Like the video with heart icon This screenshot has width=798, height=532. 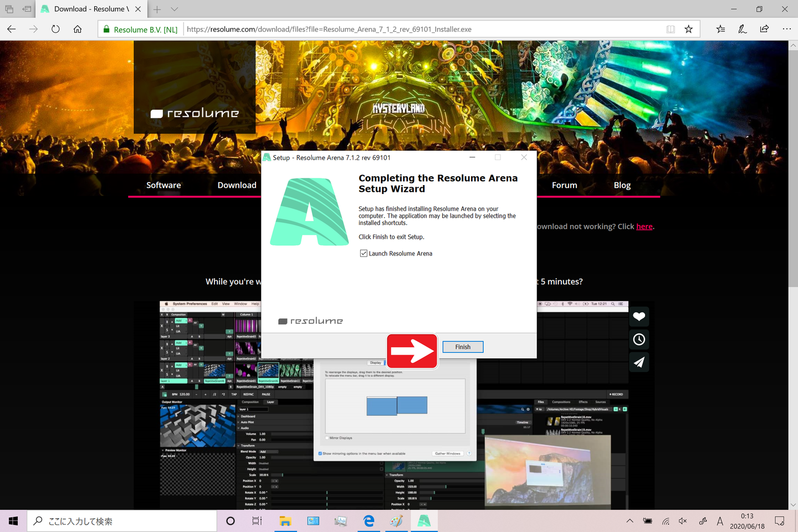coord(639,316)
